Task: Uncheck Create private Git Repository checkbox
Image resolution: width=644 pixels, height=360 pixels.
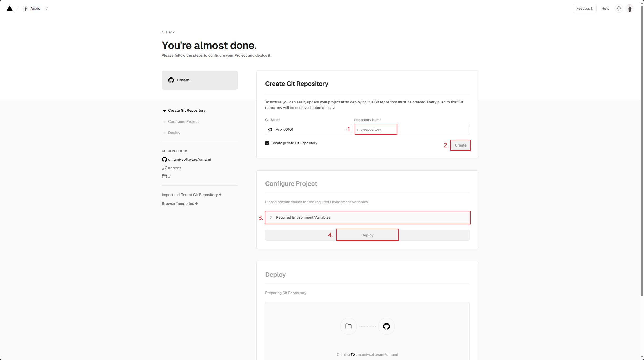Action: tap(267, 143)
